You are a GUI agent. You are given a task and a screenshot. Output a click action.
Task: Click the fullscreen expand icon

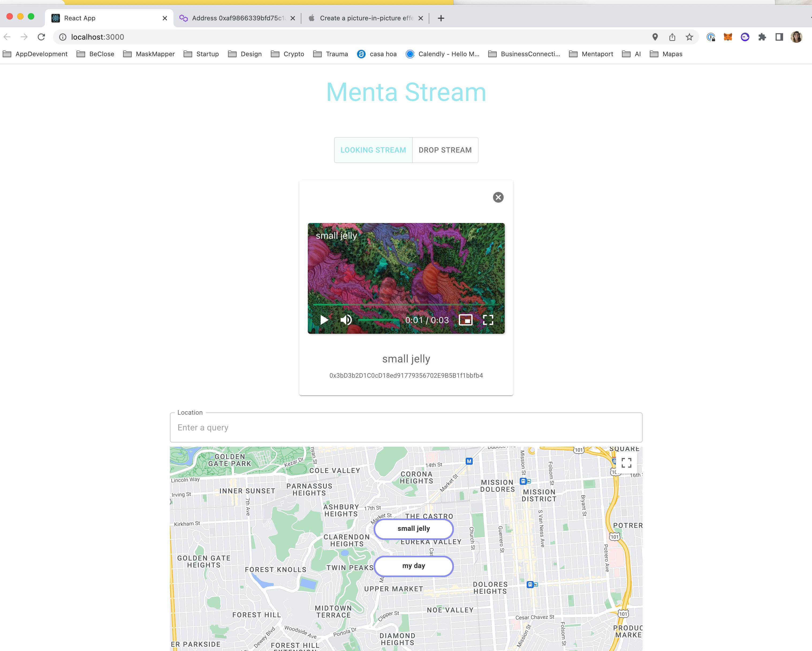(x=489, y=320)
